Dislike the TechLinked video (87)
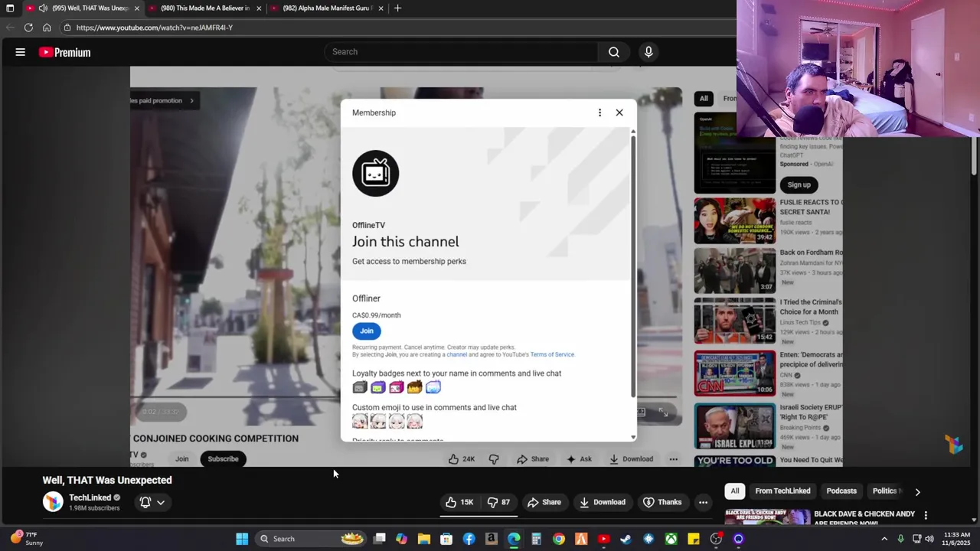 point(499,502)
